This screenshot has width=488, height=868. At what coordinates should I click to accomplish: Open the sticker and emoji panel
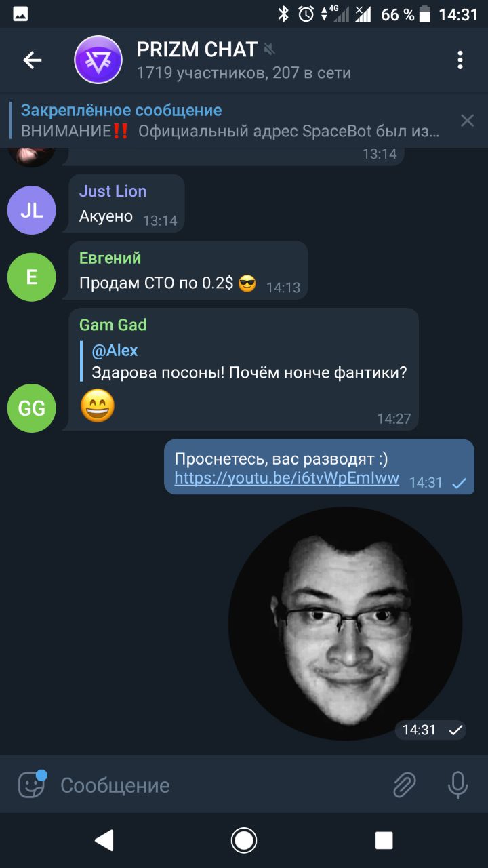tap(32, 785)
